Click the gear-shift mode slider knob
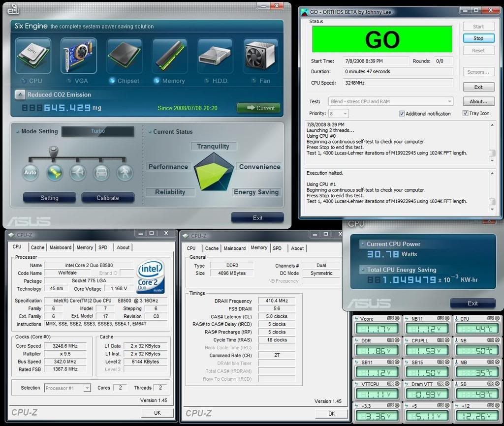504x426 pixels. [x=53, y=152]
